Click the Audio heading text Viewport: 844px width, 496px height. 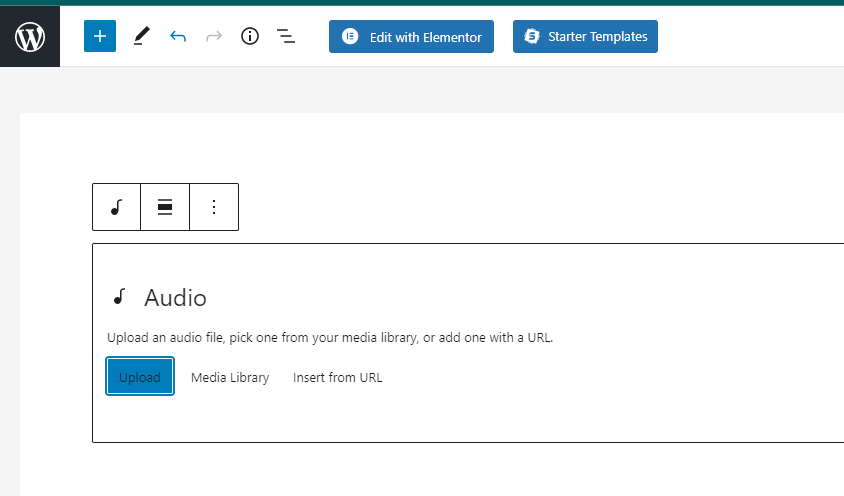pyautogui.click(x=175, y=298)
